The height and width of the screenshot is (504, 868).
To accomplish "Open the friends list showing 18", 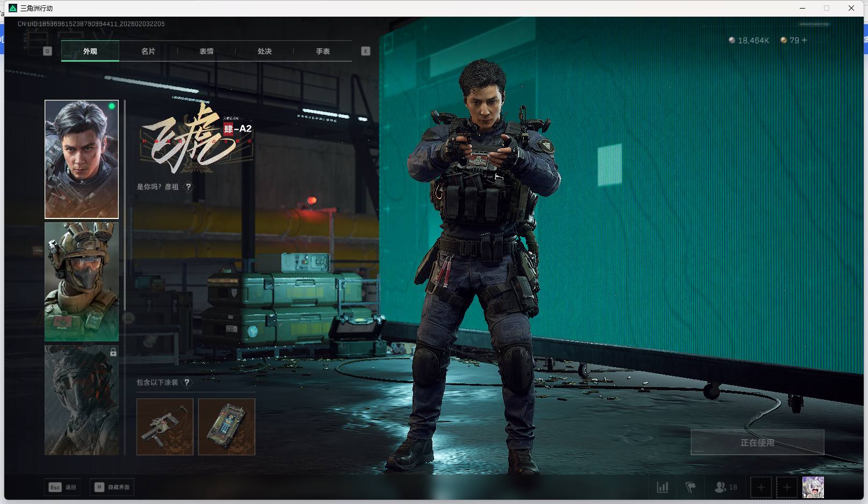I will 725,487.
